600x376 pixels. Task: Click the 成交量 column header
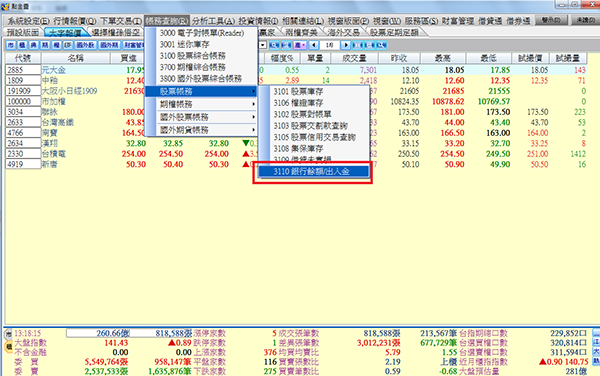pos(354,58)
